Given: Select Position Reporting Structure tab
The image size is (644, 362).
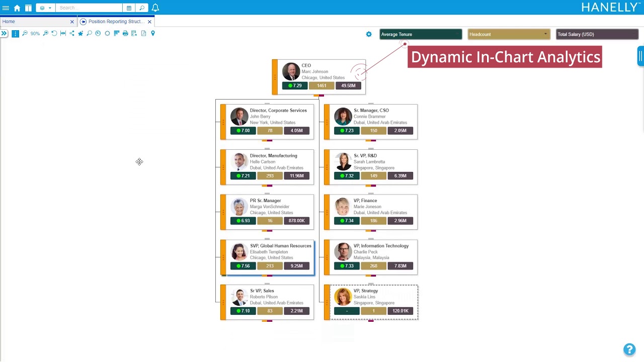Looking at the screenshot, I should [116, 22].
